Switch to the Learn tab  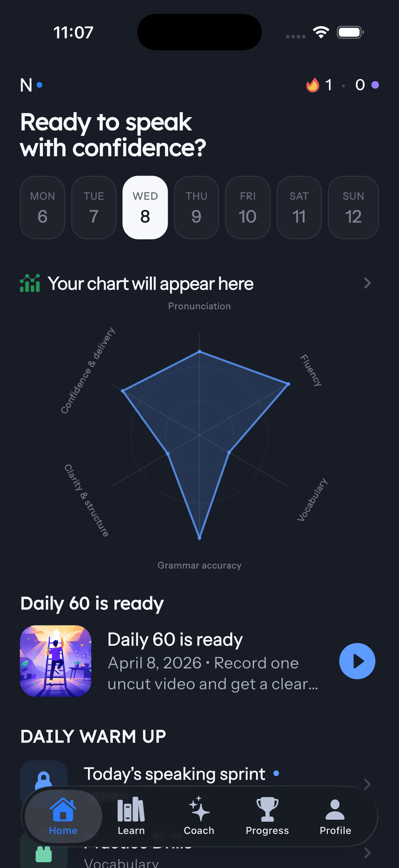pyautogui.click(x=131, y=816)
